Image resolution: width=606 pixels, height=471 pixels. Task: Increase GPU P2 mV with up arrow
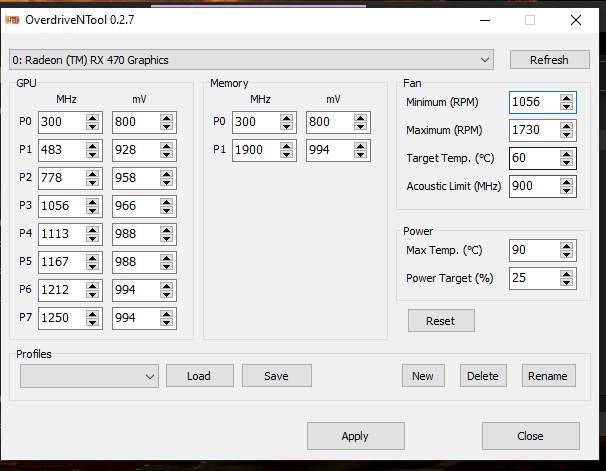click(167, 174)
